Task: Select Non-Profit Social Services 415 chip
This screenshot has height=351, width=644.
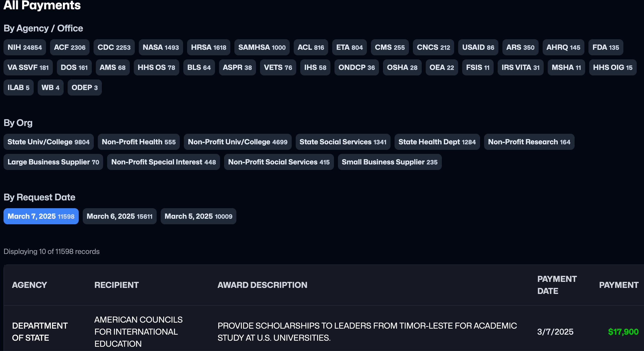Action: point(279,162)
